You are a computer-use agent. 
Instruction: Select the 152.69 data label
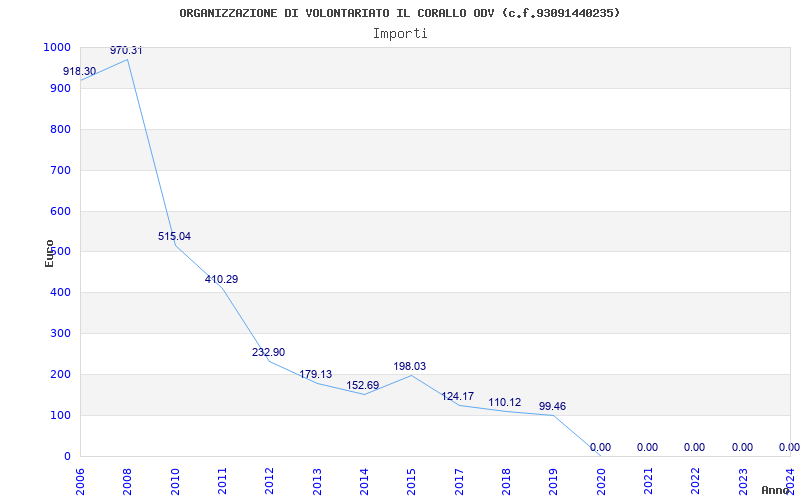(363, 385)
